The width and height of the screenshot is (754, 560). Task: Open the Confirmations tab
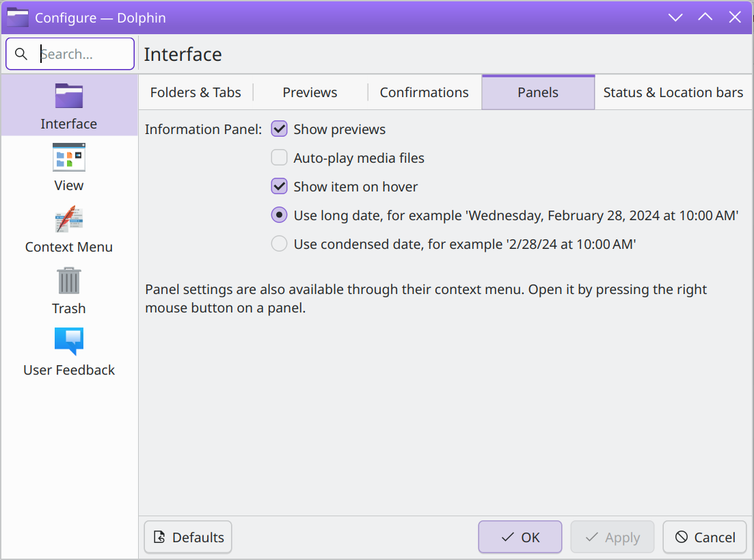[424, 92]
